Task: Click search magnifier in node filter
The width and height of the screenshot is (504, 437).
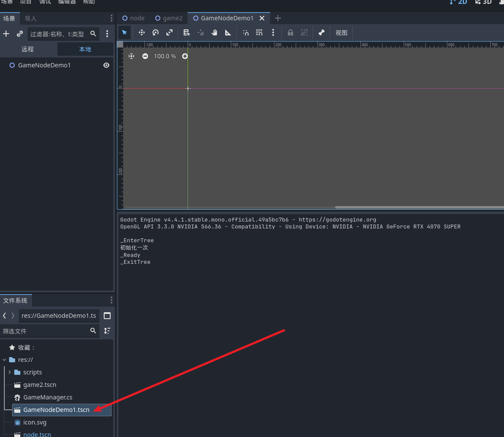Action: 93,33
